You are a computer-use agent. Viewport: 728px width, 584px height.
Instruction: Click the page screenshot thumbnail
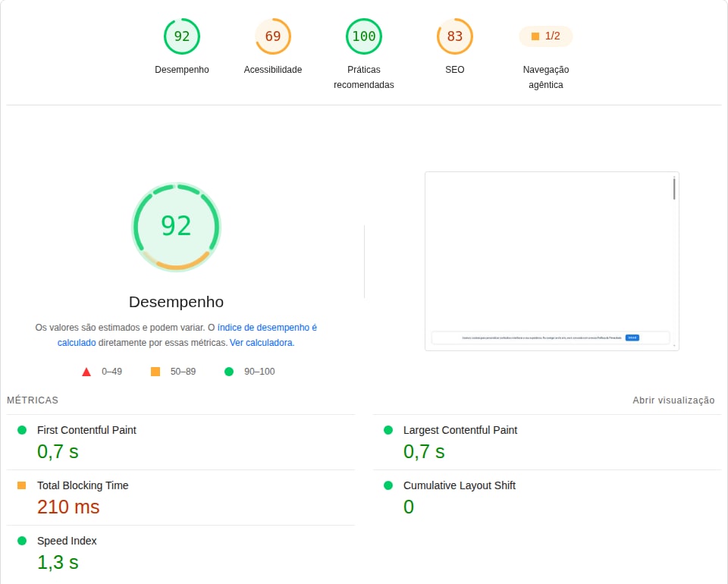[552, 262]
